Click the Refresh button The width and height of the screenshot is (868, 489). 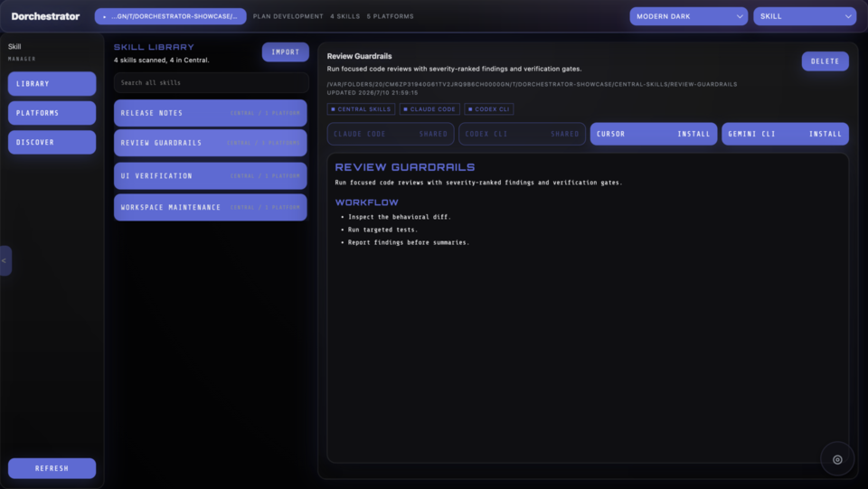52,468
